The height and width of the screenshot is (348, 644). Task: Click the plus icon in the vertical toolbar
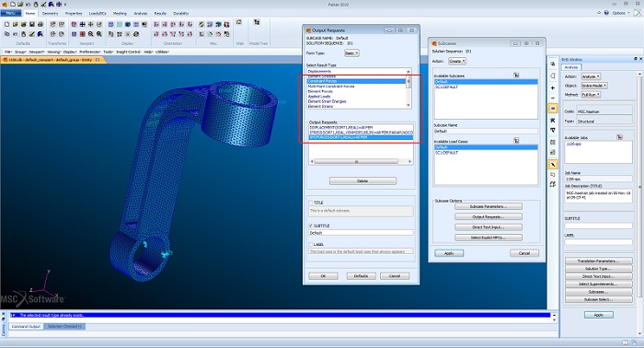553,88
